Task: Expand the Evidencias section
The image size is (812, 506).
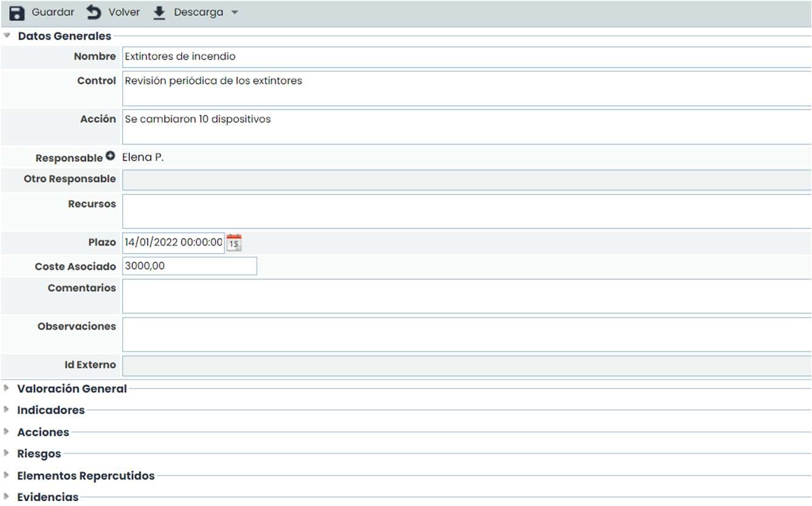Action: pyautogui.click(x=7, y=497)
